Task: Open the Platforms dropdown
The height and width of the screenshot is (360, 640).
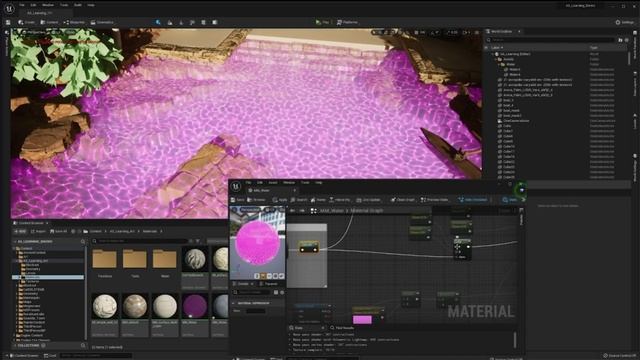Action: [x=347, y=22]
